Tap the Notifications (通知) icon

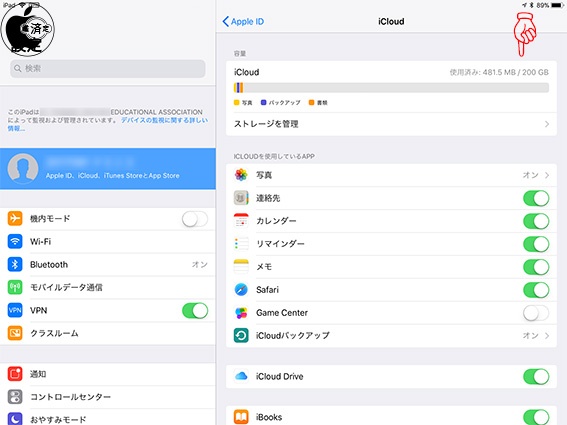(15, 374)
